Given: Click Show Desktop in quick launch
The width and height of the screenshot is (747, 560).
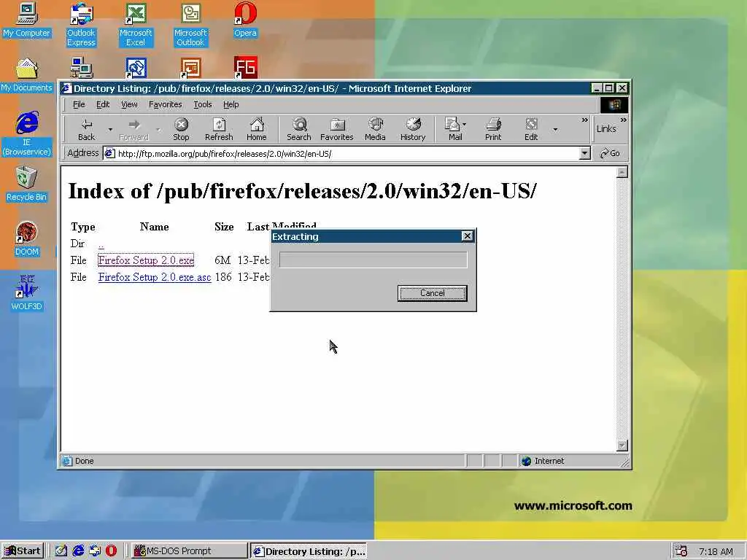Looking at the screenshot, I should pyautogui.click(x=61, y=551).
